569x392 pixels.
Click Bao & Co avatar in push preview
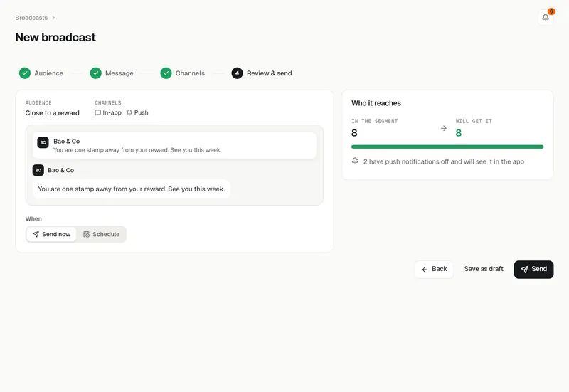(x=43, y=142)
